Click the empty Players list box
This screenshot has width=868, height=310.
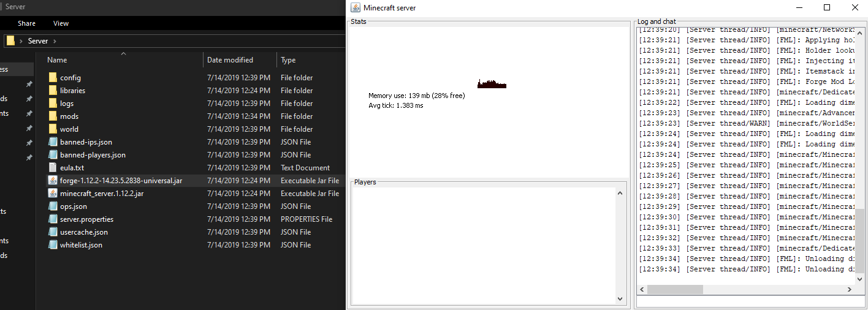[x=484, y=245]
